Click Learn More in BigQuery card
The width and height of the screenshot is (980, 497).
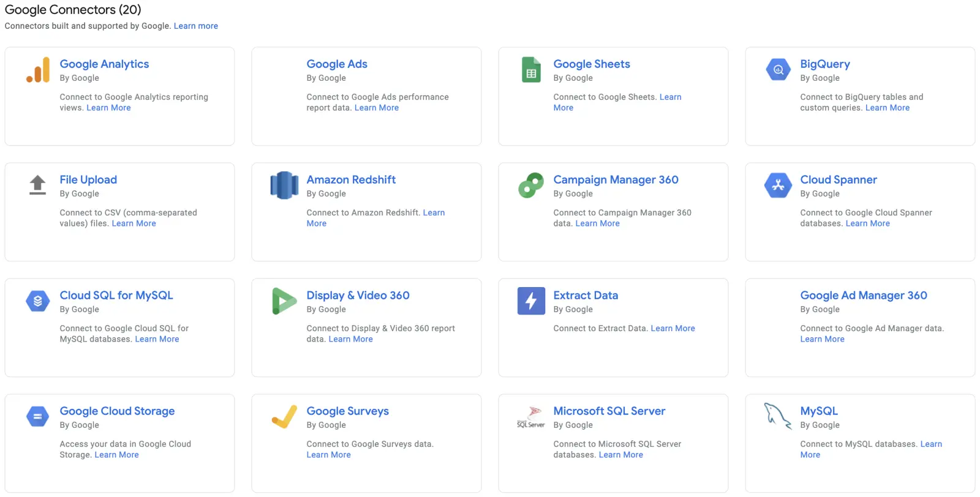pos(888,108)
